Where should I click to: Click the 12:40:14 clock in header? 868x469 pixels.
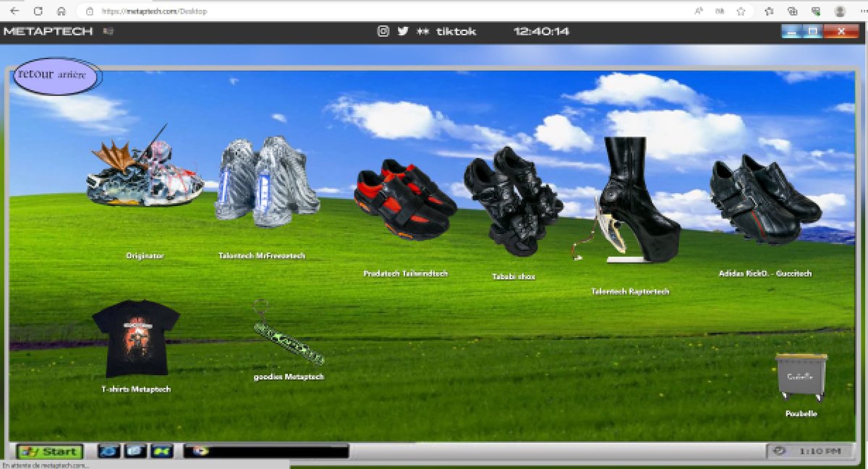click(x=541, y=32)
